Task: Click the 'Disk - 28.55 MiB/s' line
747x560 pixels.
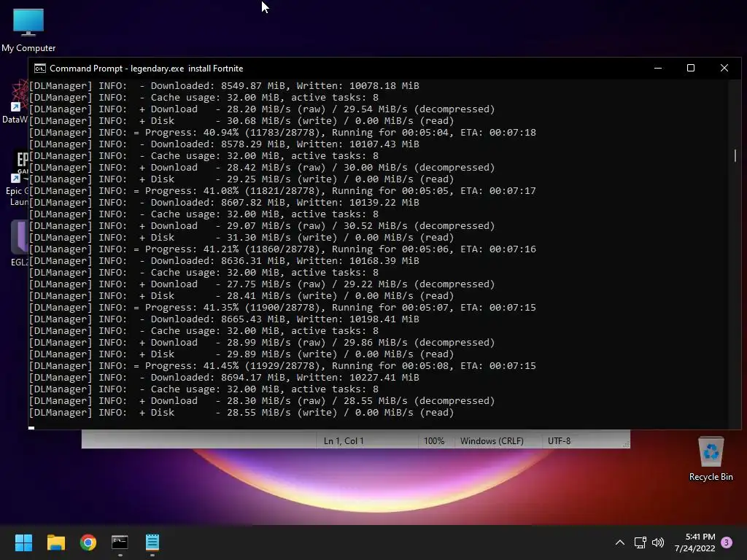Action: pyautogui.click(x=242, y=413)
